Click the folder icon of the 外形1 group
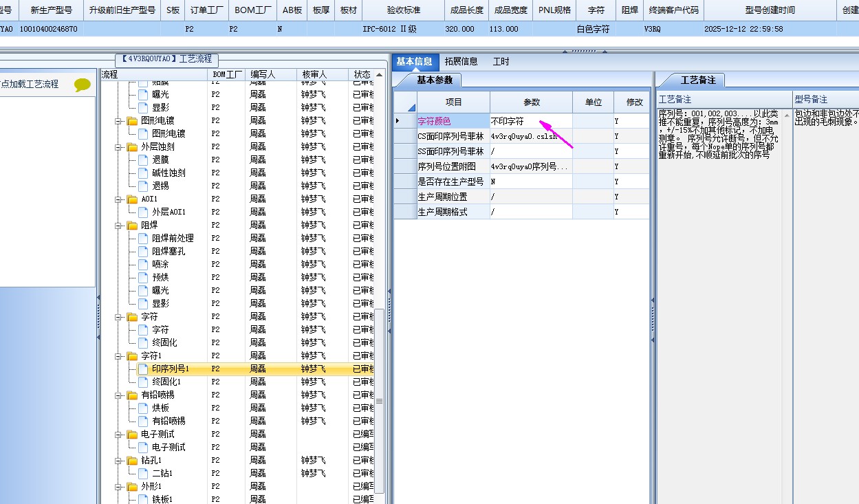This screenshot has width=859, height=504. (x=132, y=487)
